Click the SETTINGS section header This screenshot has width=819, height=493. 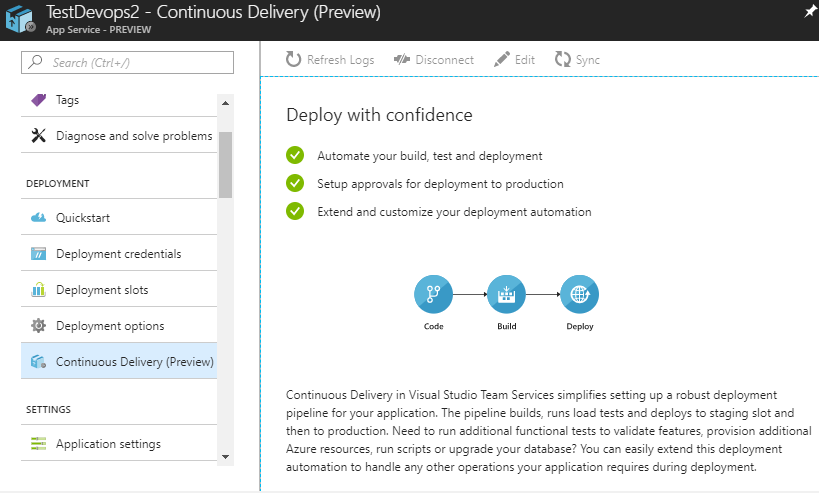49,409
